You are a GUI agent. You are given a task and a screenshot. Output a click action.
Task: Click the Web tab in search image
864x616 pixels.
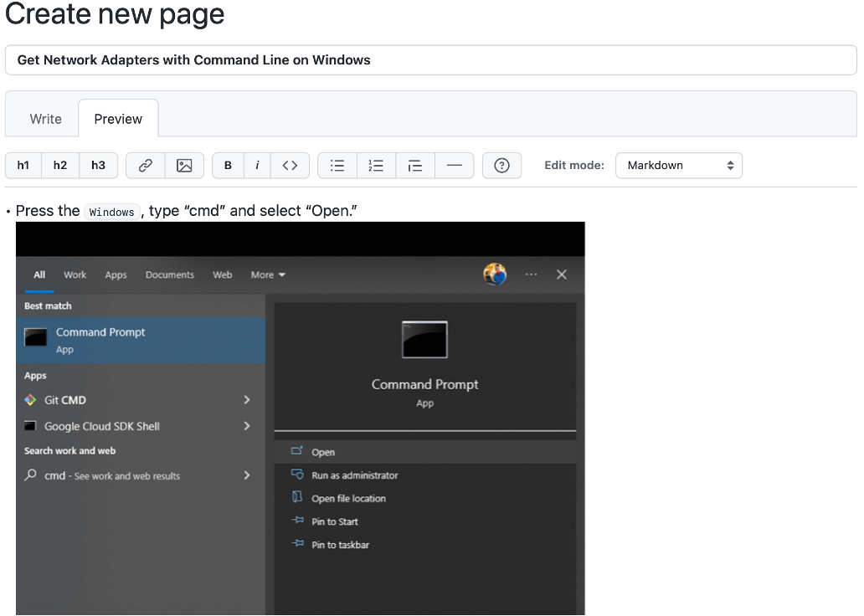point(223,275)
